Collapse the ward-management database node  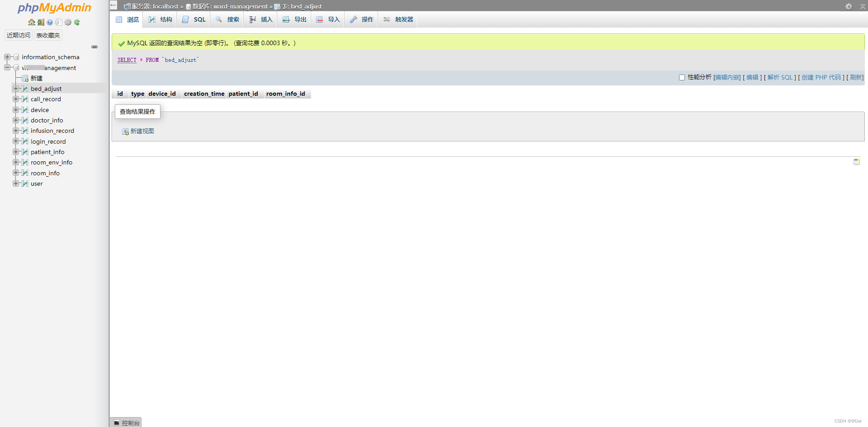(x=7, y=67)
